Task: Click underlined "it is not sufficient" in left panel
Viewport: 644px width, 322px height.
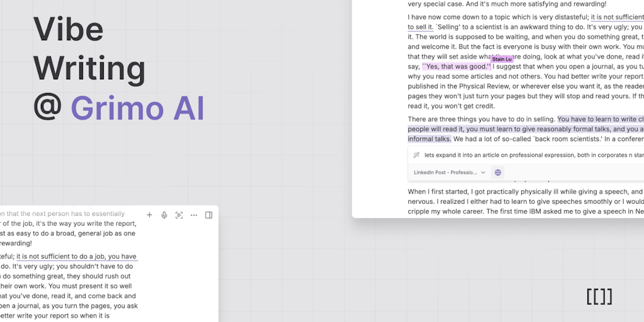Action: [x=77, y=257]
